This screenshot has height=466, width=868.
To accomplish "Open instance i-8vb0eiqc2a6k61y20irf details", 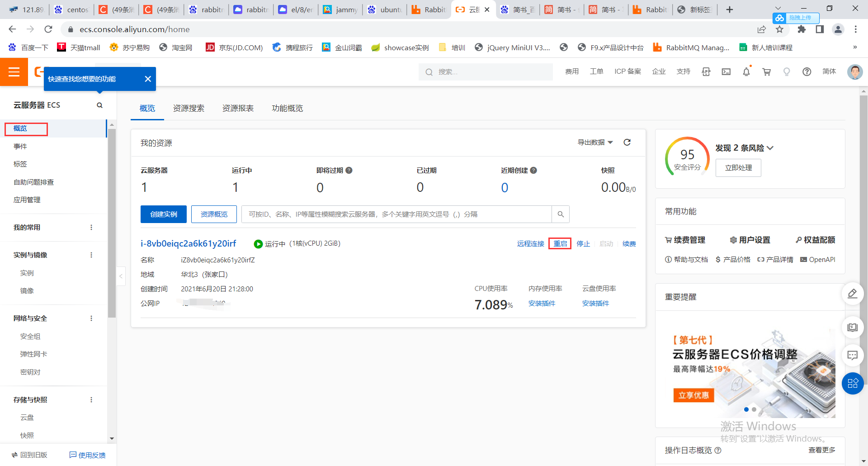I will pos(188,243).
